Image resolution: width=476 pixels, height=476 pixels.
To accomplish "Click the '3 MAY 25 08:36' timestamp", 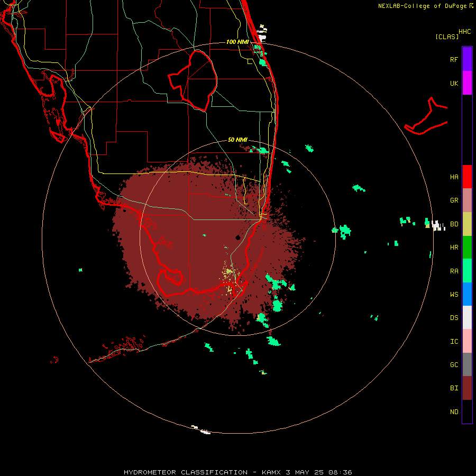I will click(319, 472).
